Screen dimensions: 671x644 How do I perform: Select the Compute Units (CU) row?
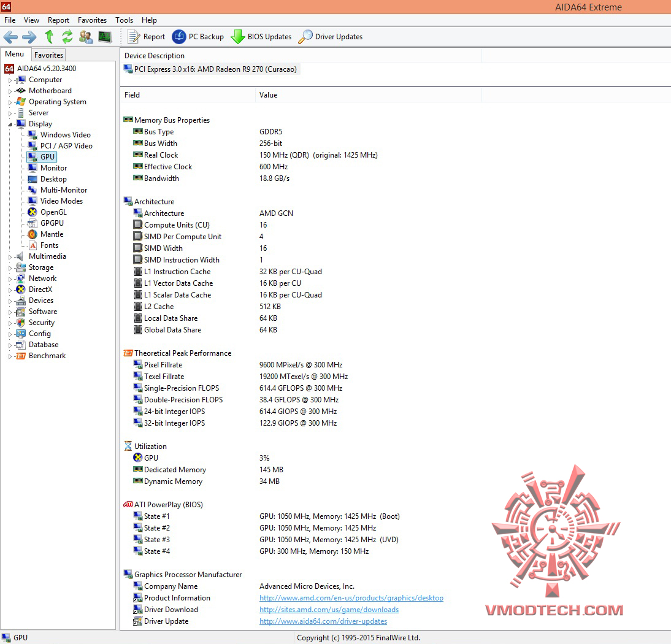pos(199,225)
